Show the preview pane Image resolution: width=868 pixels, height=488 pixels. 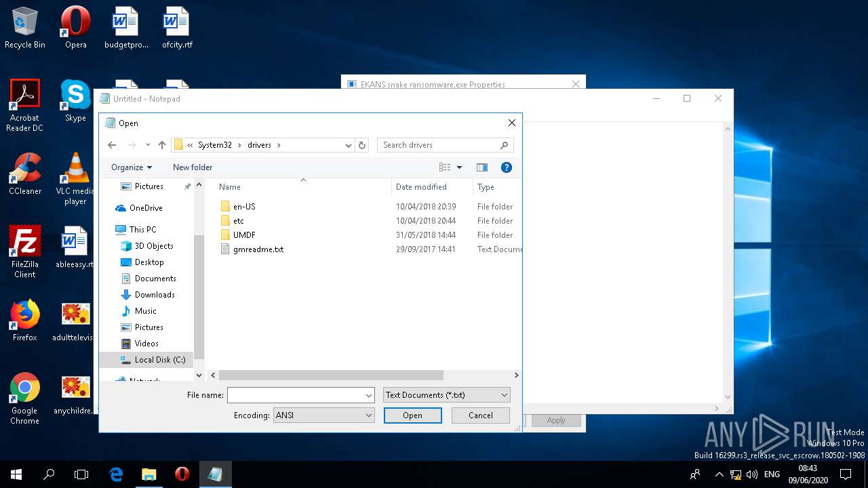tap(482, 167)
